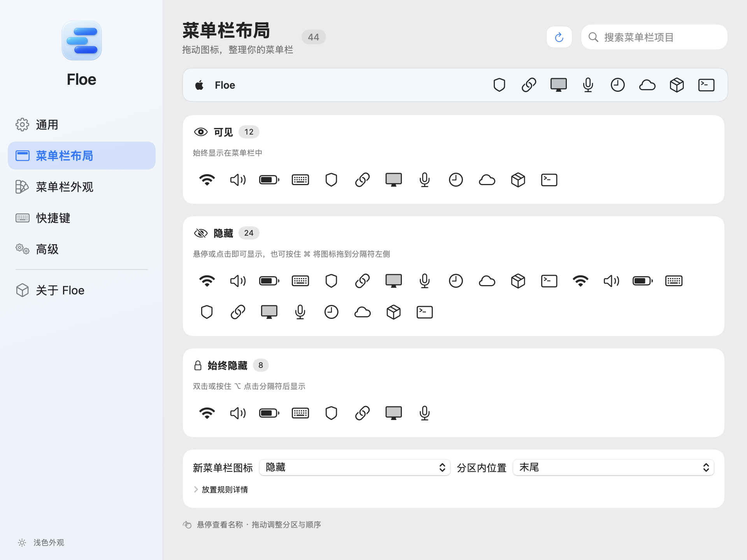The width and height of the screenshot is (747, 560).
Task: Click the shield icon in 始终隐藏 section
Action: 331,413
